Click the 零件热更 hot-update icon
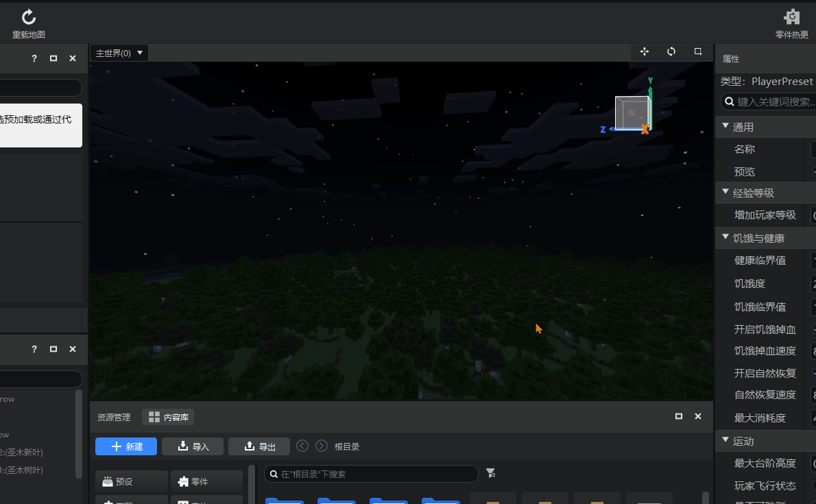Viewport: 816px width, 504px height. 791,17
